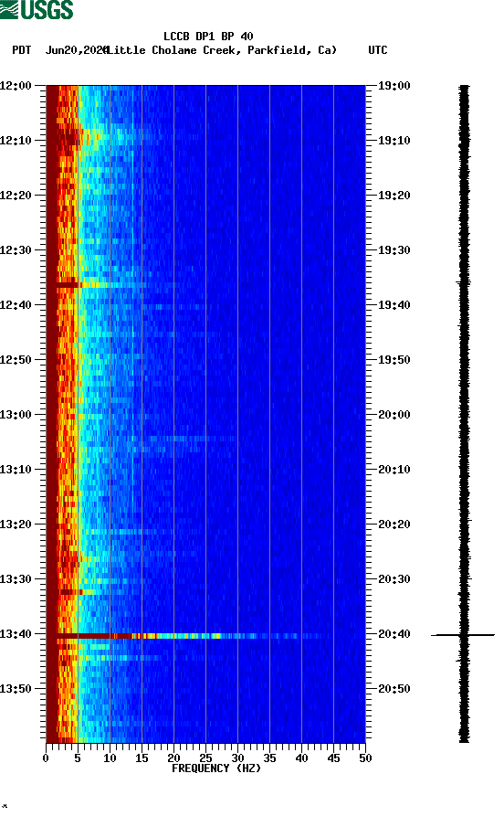
Task: Click the 0 Hz frequency tick label
Action: [46, 758]
